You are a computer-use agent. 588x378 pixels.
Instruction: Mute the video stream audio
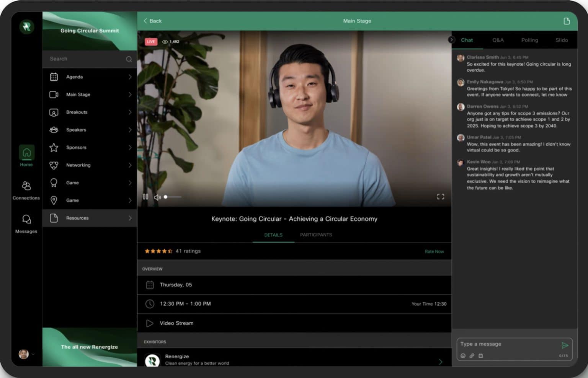click(157, 197)
